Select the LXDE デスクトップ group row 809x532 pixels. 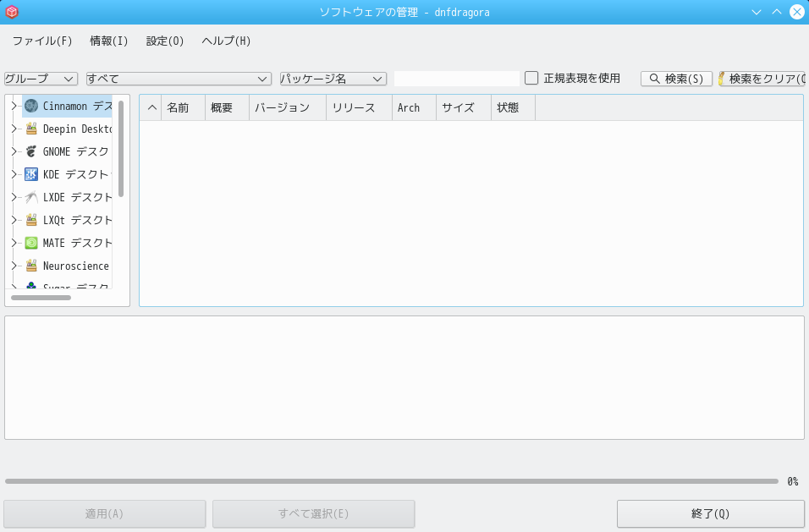coord(67,197)
